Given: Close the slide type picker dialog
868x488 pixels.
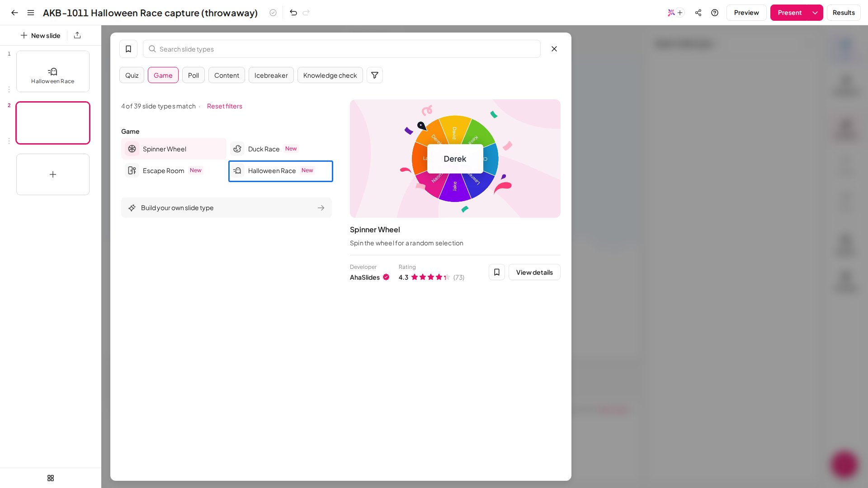Looking at the screenshot, I should click(x=554, y=49).
